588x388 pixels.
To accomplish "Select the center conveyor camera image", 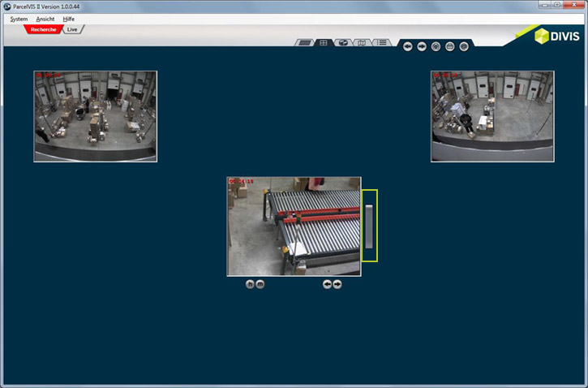I will (294, 226).
